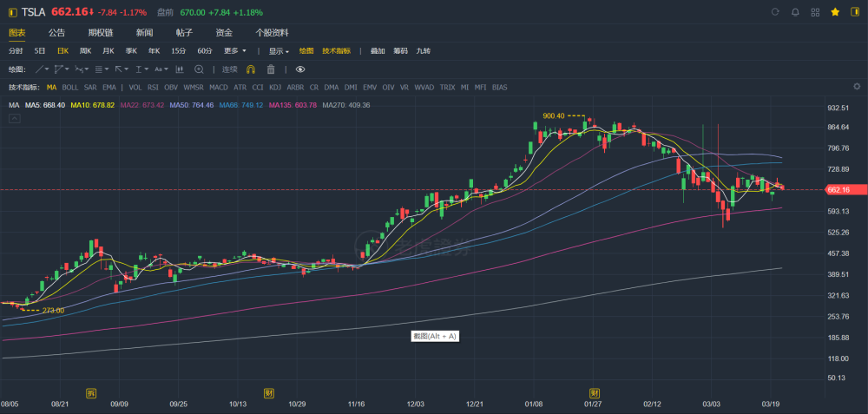Image resolution: width=868 pixels, height=414 pixels.
Task: Expand the line drawing tool dropdown
Action: [x=43, y=69]
